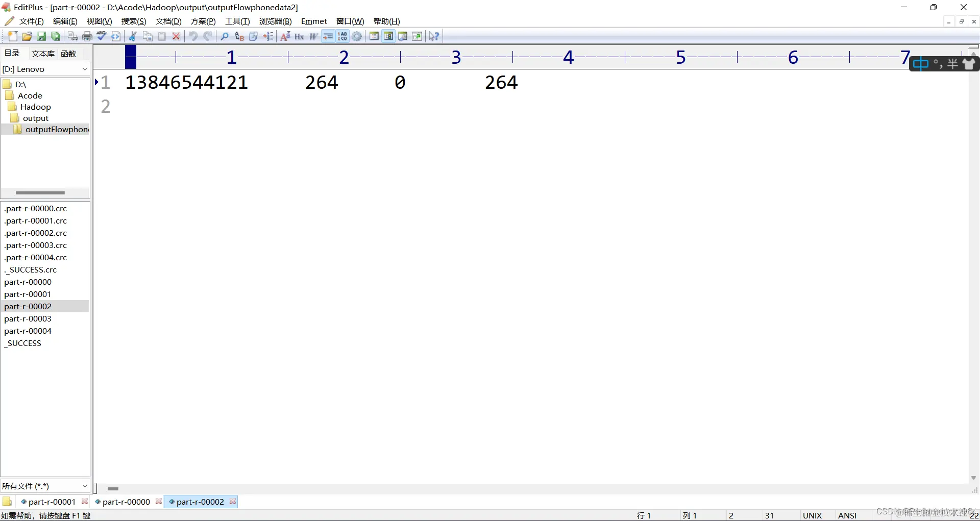The width and height of the screenshot is (980, 521).
Task: Open the Replace tool icon
Action: pyautogui.click(x=239, y=36)
